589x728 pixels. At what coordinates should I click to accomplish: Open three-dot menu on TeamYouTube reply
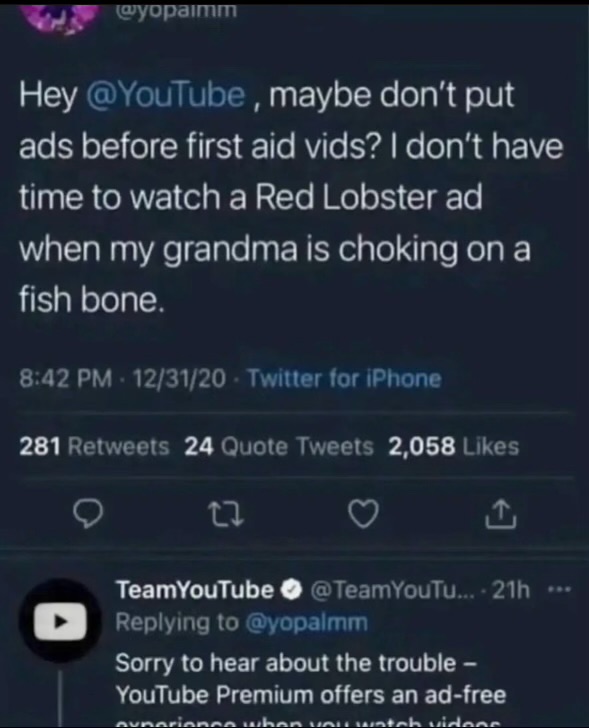click(x=559, y=590)
